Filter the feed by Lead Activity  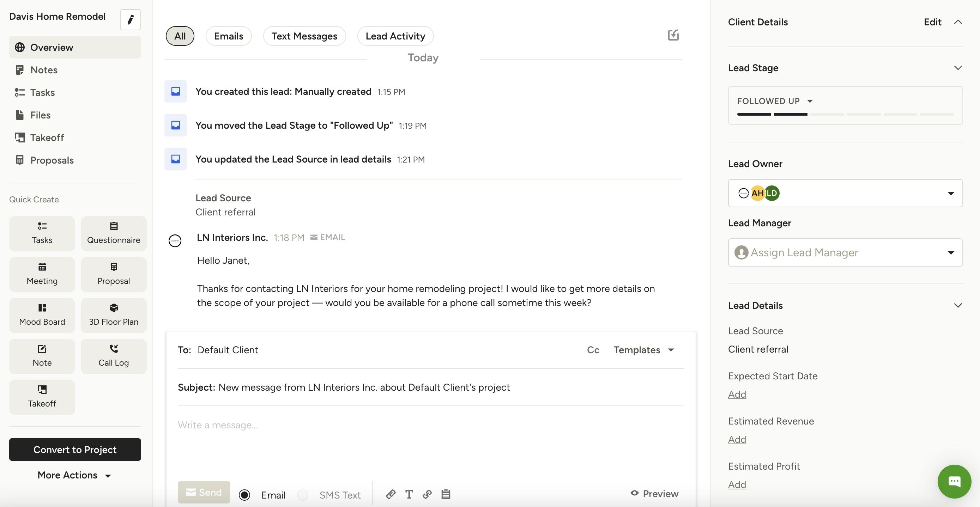(395, 36)
